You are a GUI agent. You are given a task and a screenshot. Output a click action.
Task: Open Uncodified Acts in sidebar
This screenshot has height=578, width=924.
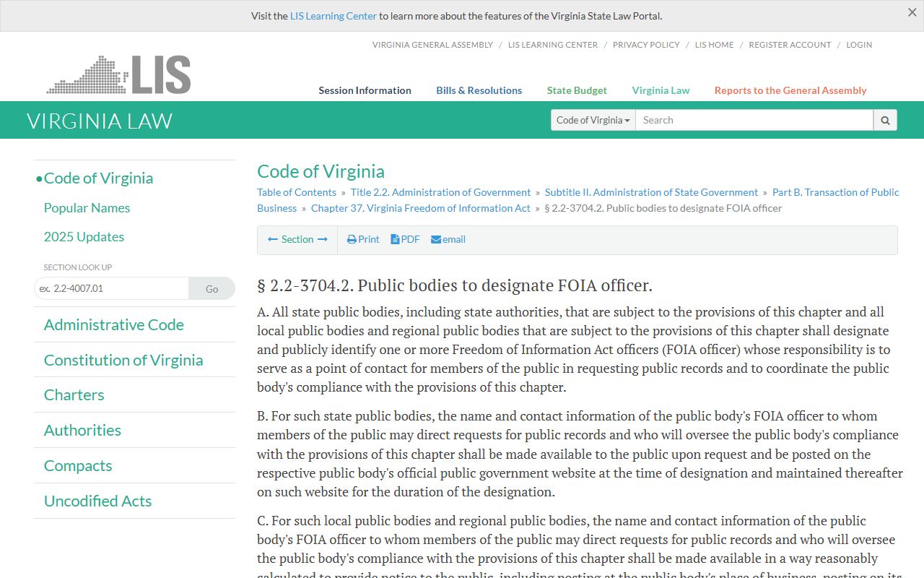tap(97, 501)
